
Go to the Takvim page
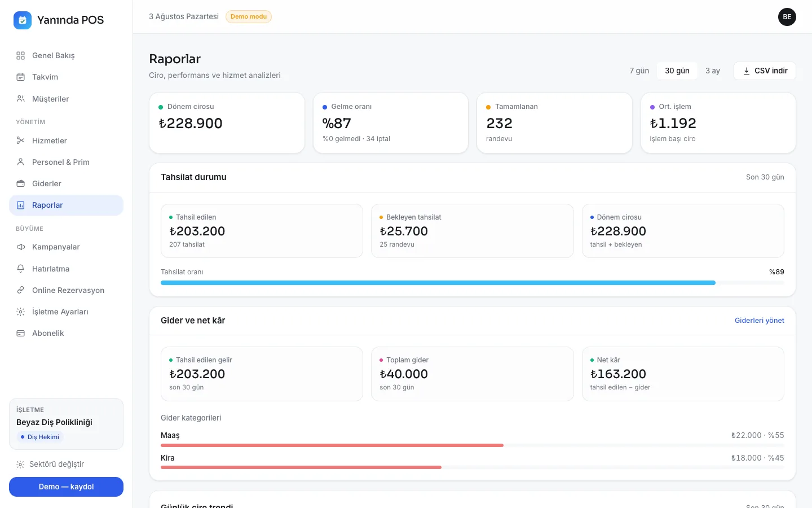coord(66,77)
